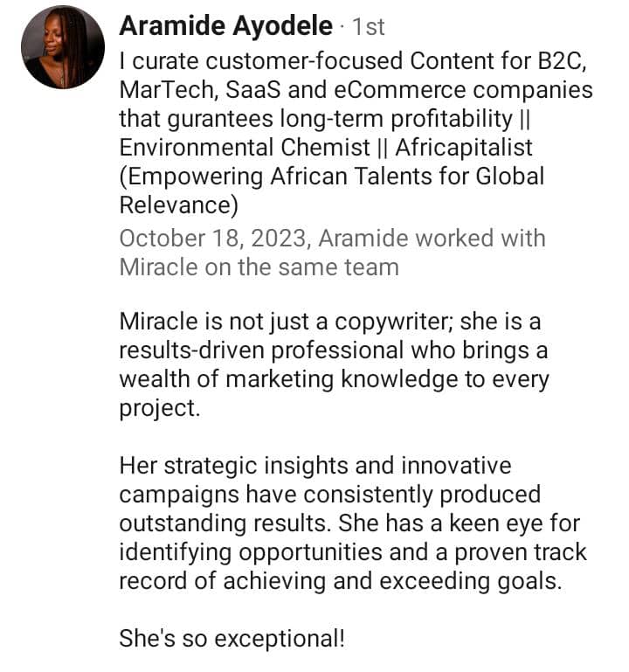Click "Her strategic insights and innovative" line
The image size is (629, 672).
[314, 466]
